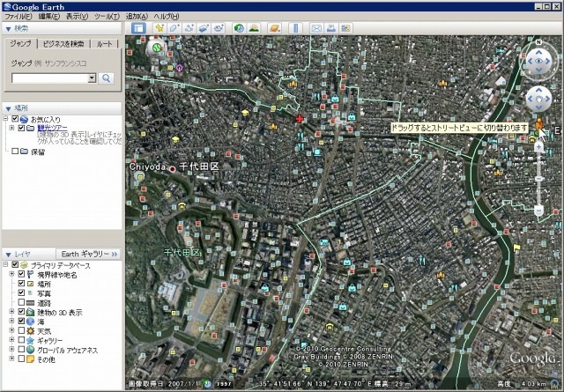The height and width of the screenshot is (392, 564).
Task: Enable the ギャラリー layer checkbox
Action: (x=21, y=340)
